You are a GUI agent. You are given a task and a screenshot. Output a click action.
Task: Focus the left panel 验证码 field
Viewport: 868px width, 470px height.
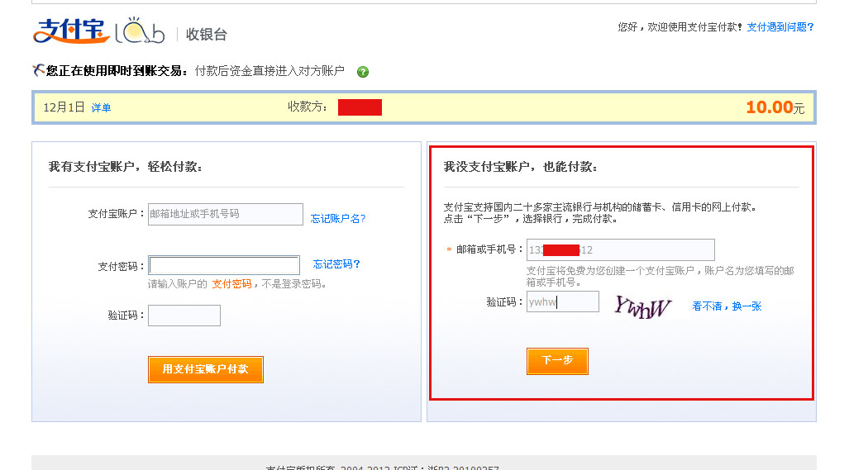click(x=184, y=316)
